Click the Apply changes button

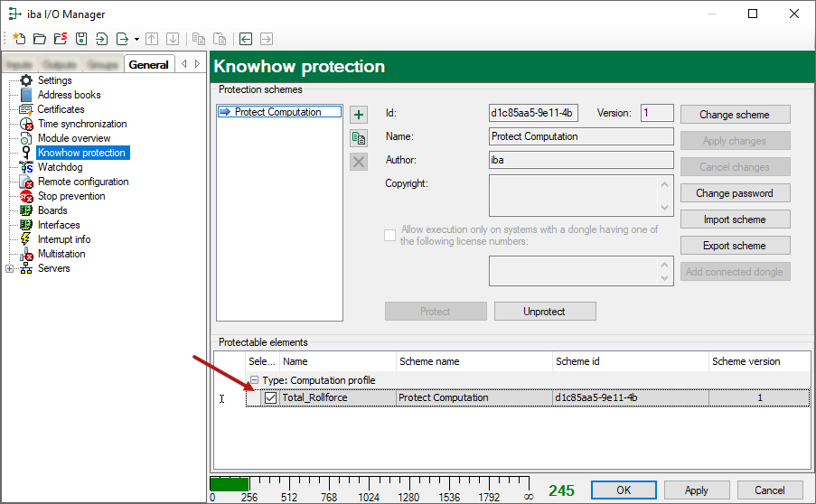[735, 140]
